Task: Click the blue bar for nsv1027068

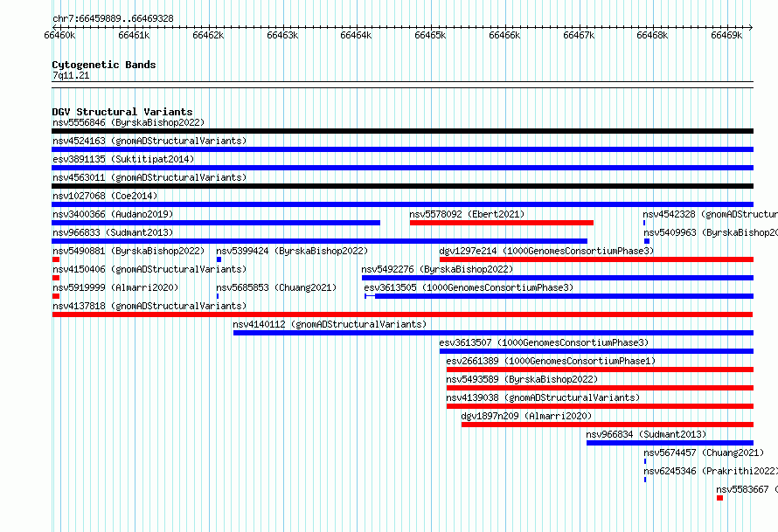Action: click(402, 204)
